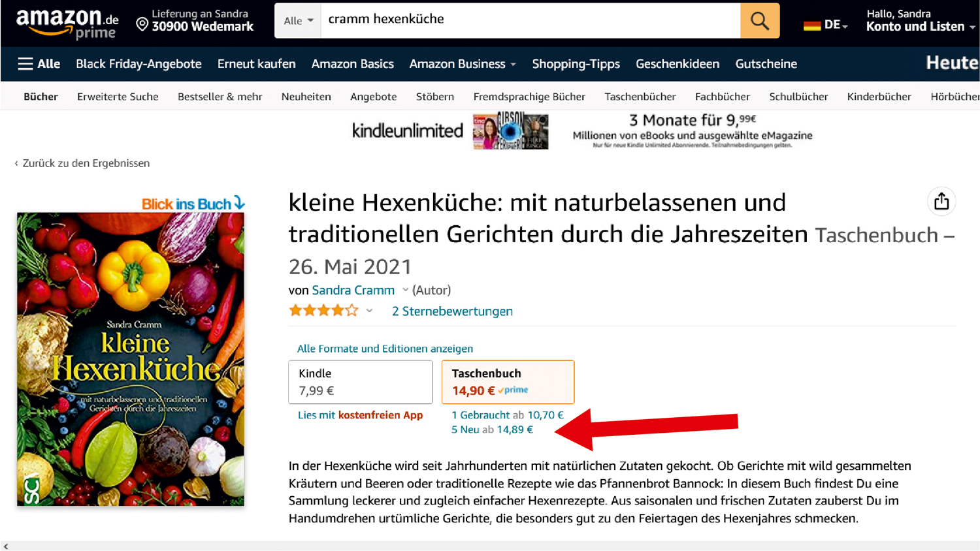Click the delivery location pin icon

pyautogui.click(x=142, y=25)
